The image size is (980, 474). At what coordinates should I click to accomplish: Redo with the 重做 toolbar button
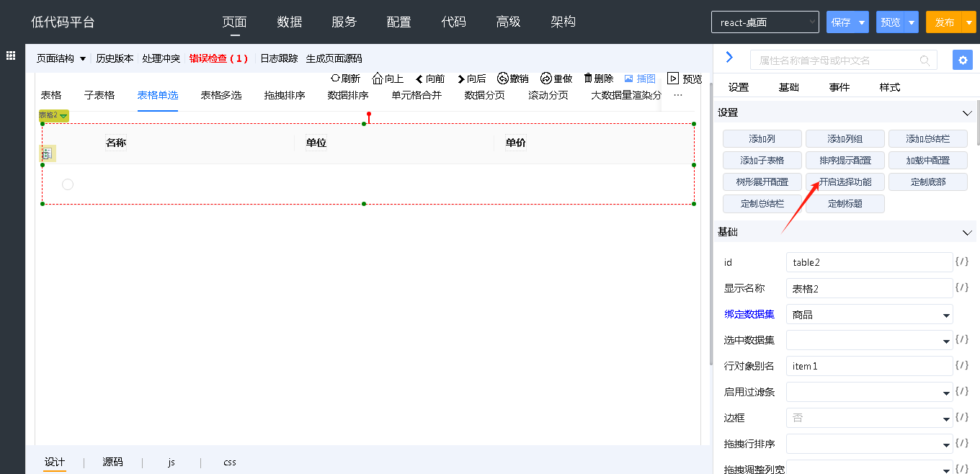click(x=556, y=79)
